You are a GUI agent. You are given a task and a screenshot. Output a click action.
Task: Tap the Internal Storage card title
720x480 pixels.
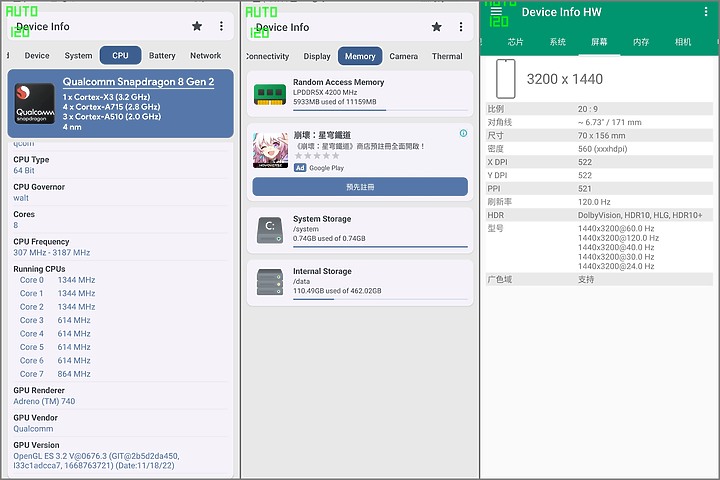[322, 271]
